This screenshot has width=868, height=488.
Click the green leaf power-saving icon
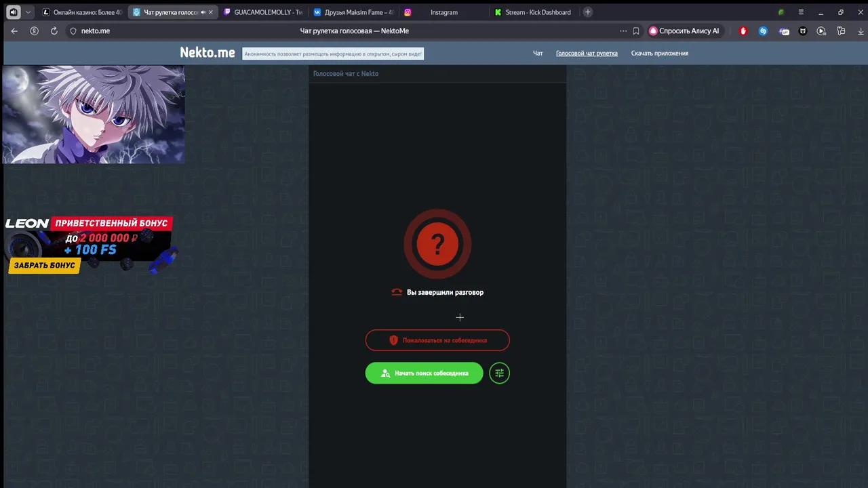781,12
